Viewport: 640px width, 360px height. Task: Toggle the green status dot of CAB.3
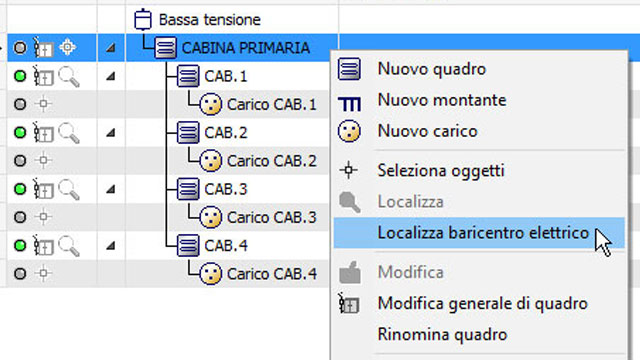click(20, 189)
